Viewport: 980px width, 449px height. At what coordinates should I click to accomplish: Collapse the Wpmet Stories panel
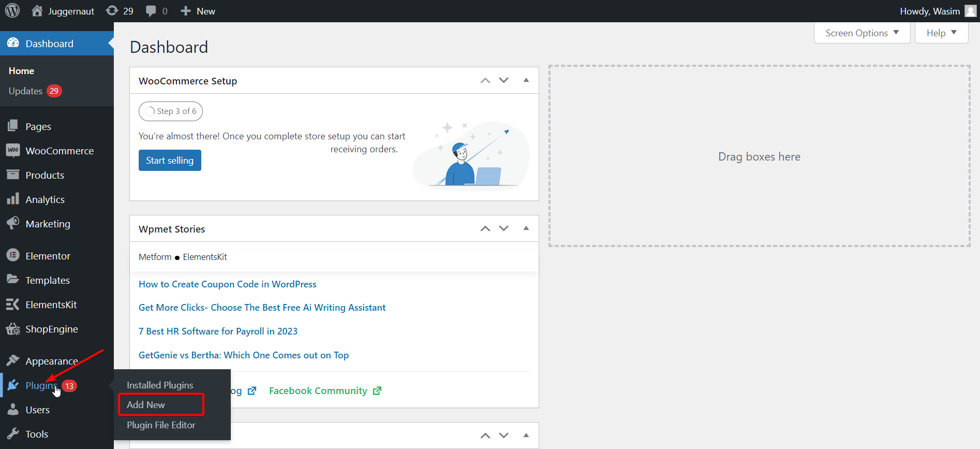[526, 228]
